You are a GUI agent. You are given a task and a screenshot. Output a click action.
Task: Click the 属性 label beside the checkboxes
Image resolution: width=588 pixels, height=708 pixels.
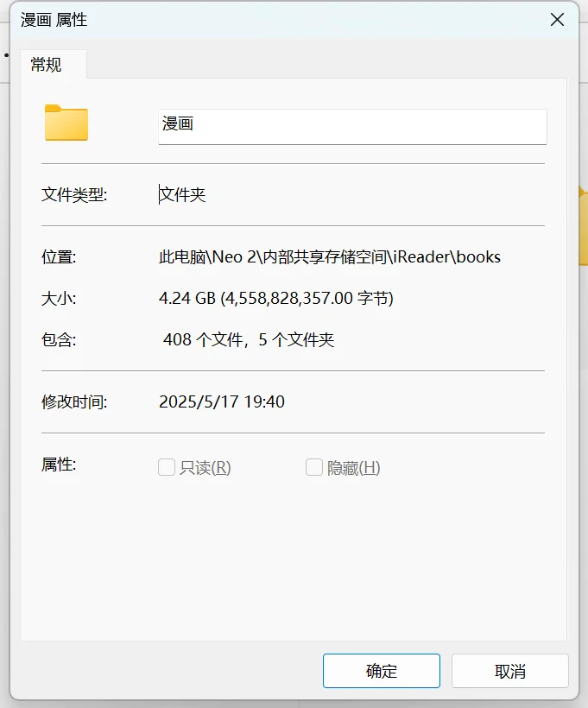[59, 465]
